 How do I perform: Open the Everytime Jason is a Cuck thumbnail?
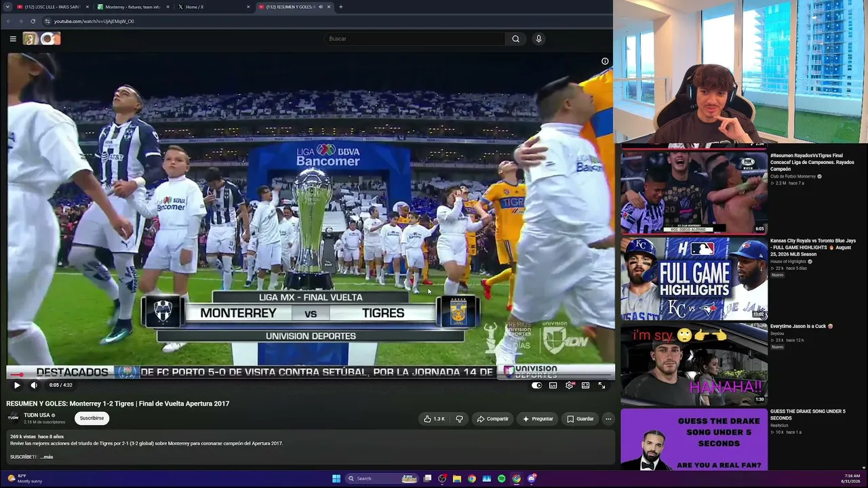[694, 364]
